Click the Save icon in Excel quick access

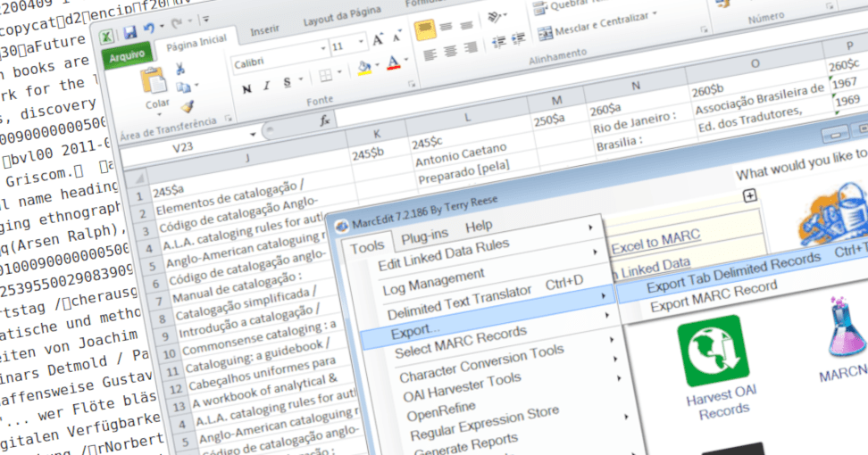coord(130,33)
